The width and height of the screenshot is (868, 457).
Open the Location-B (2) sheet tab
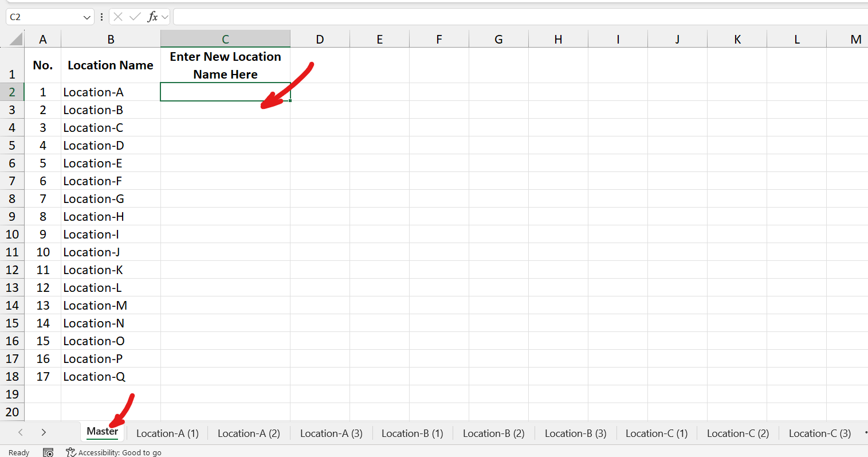(x=493, y=433)
